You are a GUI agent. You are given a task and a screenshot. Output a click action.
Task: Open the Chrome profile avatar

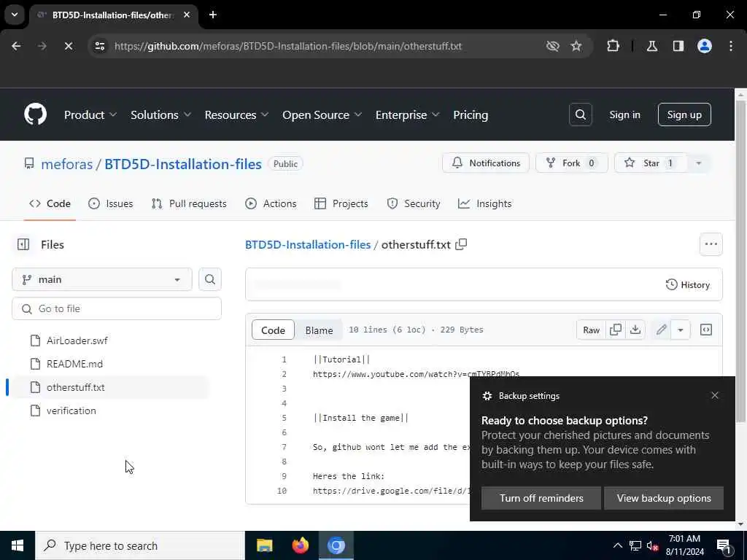[705, 46]
